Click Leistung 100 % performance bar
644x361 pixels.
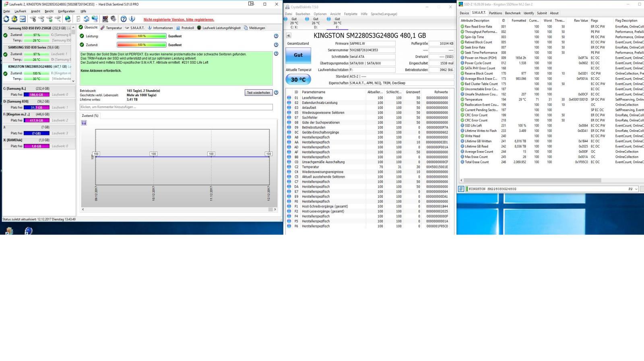click(142, 36)
